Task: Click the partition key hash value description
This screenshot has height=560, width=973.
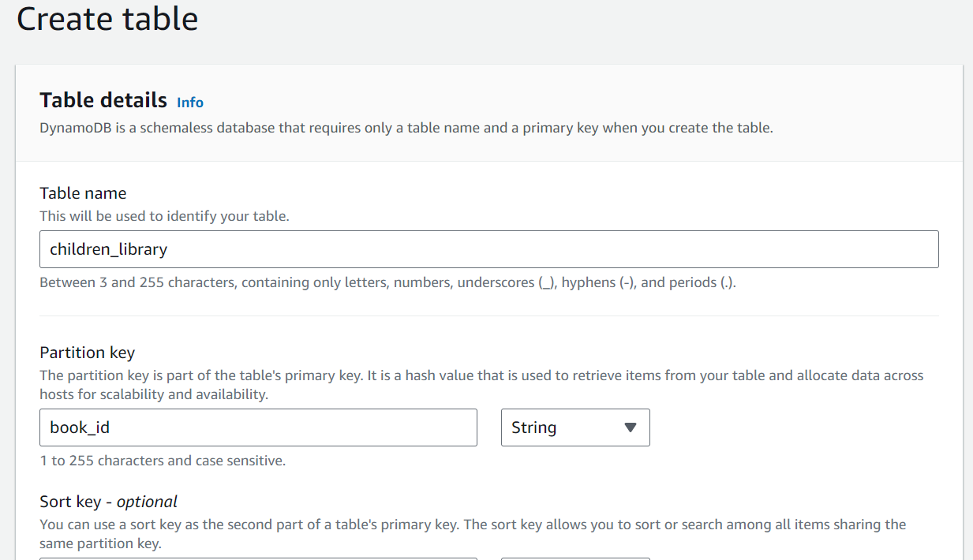Action: 481,385
